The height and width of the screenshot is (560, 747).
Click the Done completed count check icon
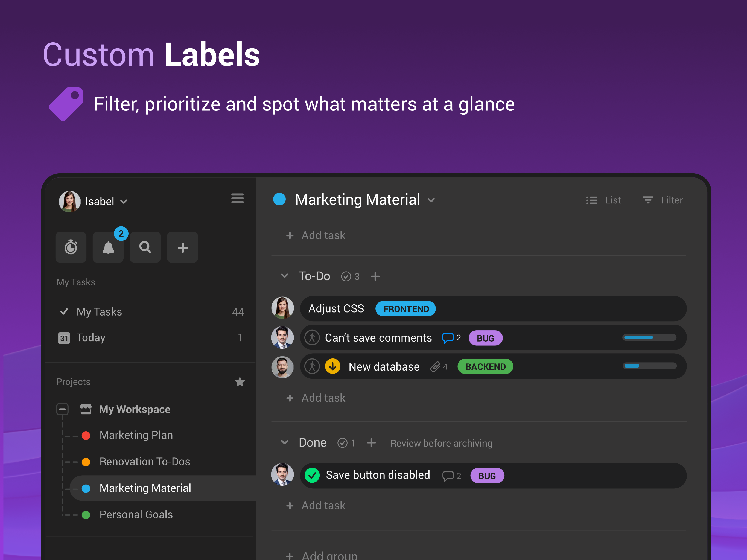tap(342, 443)
